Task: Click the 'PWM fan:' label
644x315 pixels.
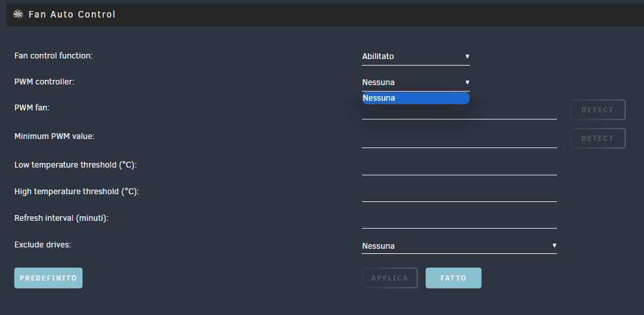Action: click(x=32, y=108)
